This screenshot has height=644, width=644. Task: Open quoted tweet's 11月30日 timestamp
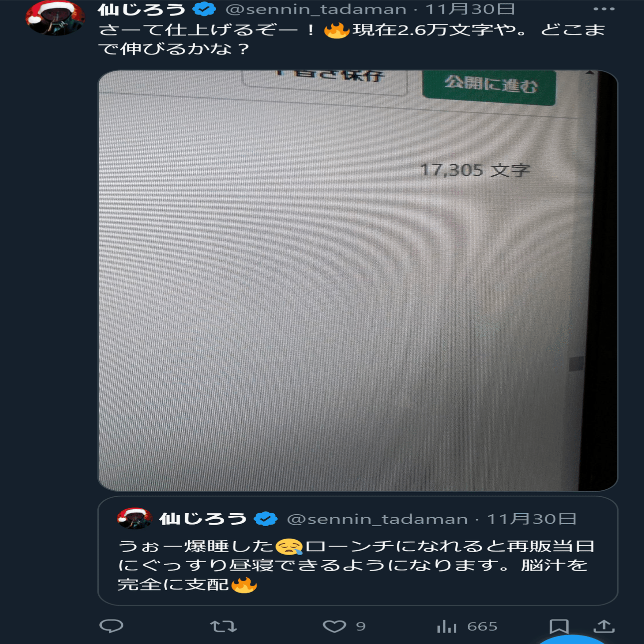[x=532, y=519]
